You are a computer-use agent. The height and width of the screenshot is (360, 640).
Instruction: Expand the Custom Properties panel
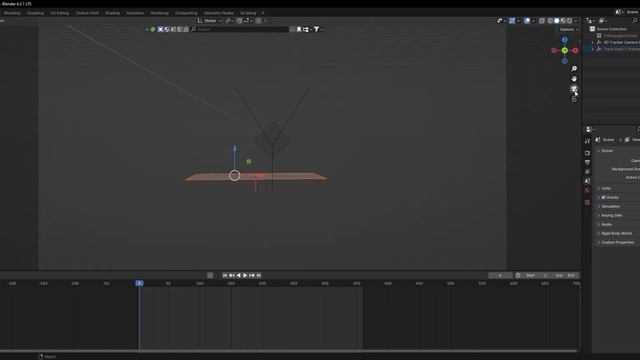tap(616, 242)
